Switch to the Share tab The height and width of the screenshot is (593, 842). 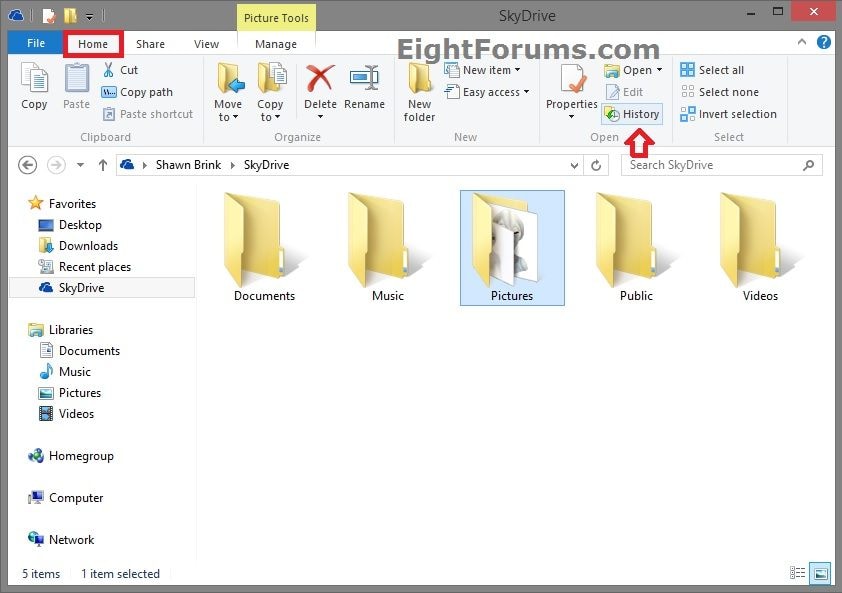(x=150, y=44)
